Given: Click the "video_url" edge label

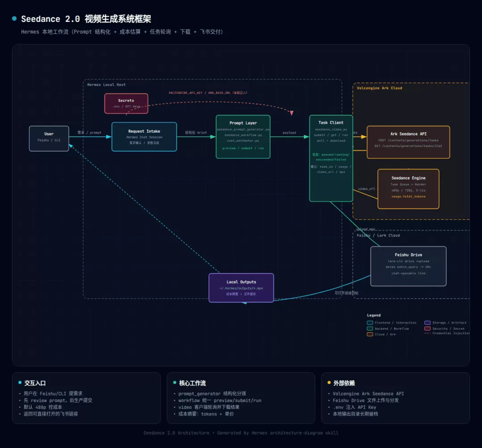Looking at the screenshot, I should click(x=366, y=188).
